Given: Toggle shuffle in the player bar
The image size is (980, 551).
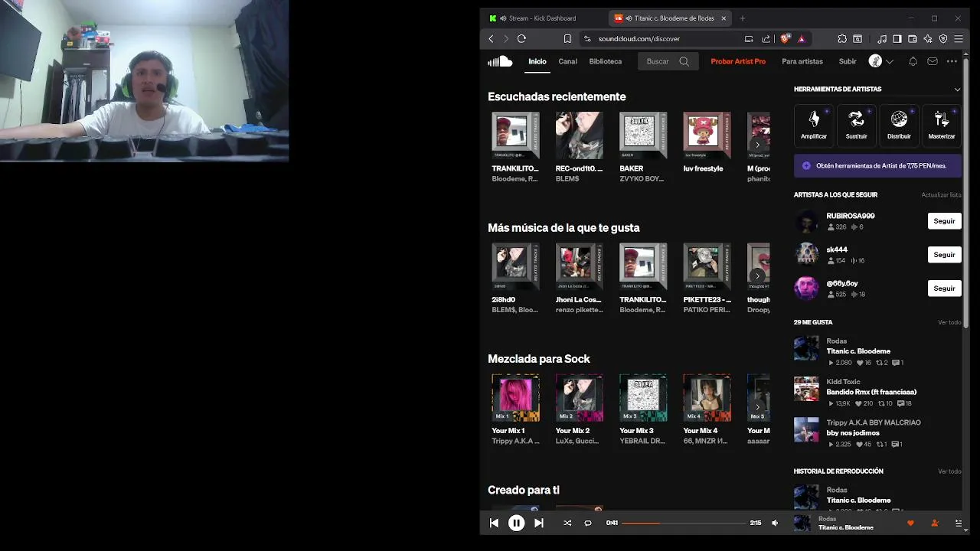Looking at the screenshot, I should (x=567, y=523).
